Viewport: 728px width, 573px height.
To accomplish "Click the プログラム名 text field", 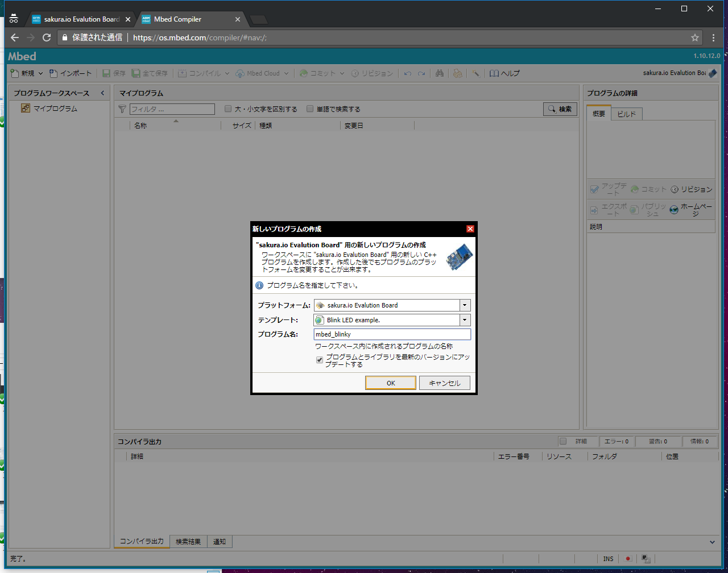I will point(392,334).
